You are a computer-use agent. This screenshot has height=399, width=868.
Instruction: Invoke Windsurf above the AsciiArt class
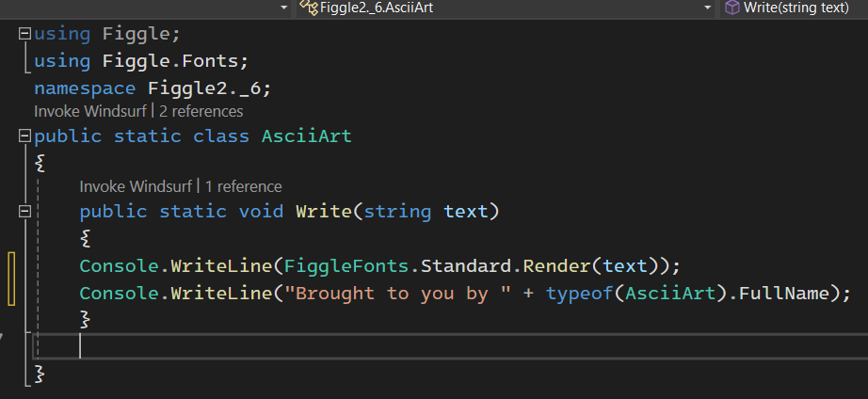click(x=89, y=111)
